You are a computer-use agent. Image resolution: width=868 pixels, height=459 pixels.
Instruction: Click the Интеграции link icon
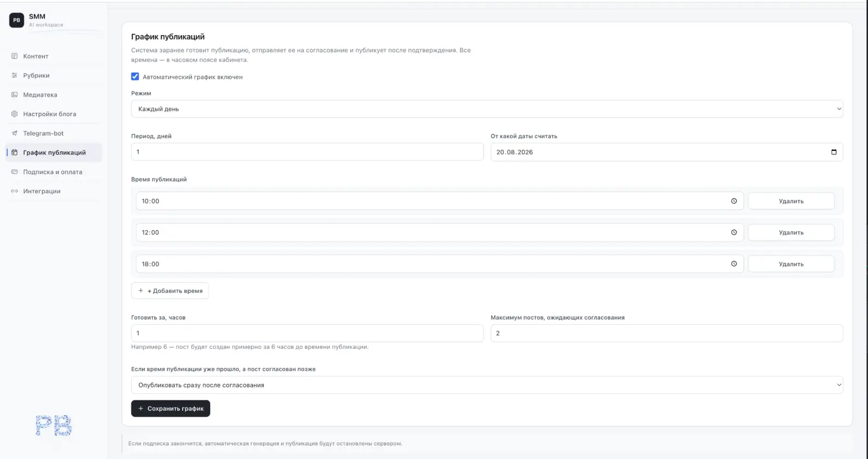point(15,191)
